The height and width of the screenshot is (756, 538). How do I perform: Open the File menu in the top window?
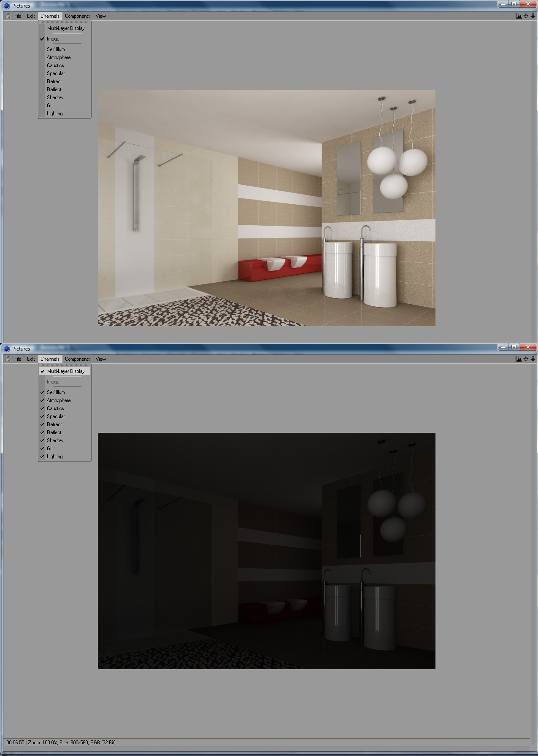pyautogui.click(x=18, y=16)
